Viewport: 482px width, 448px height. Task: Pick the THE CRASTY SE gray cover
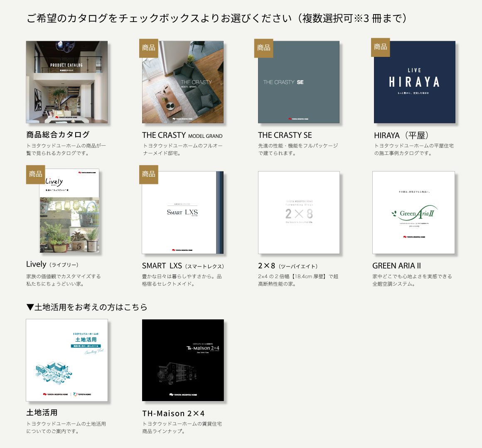point(299,82)
